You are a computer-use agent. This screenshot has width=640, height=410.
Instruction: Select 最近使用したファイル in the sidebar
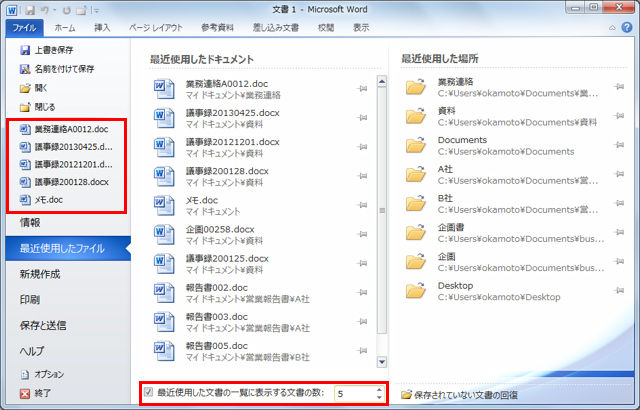click(68, 248)
